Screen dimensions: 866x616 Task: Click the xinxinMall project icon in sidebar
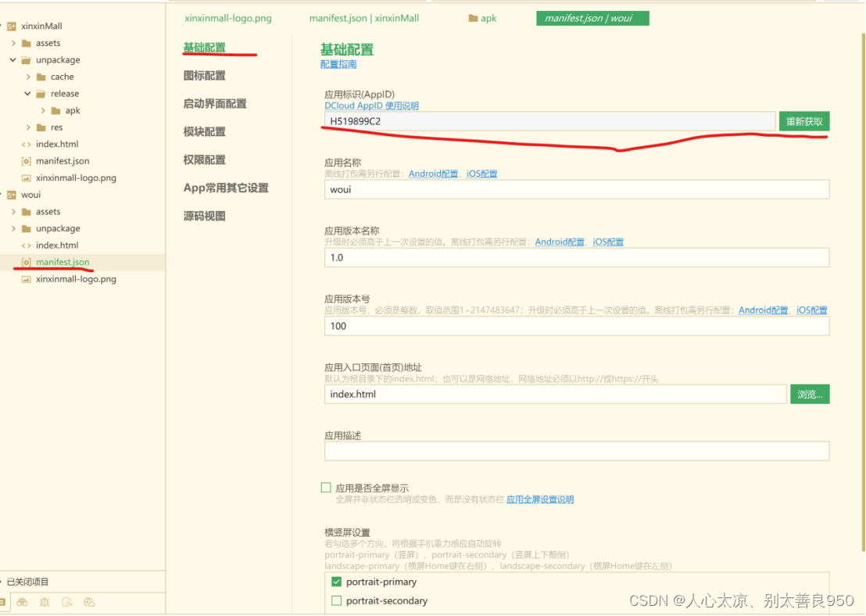[13, 26]
